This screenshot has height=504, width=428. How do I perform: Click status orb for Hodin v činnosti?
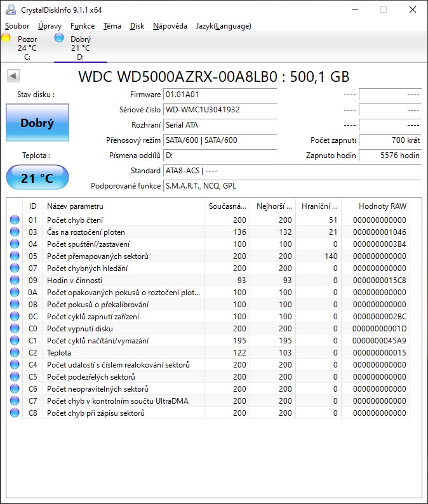click(15, 281)
